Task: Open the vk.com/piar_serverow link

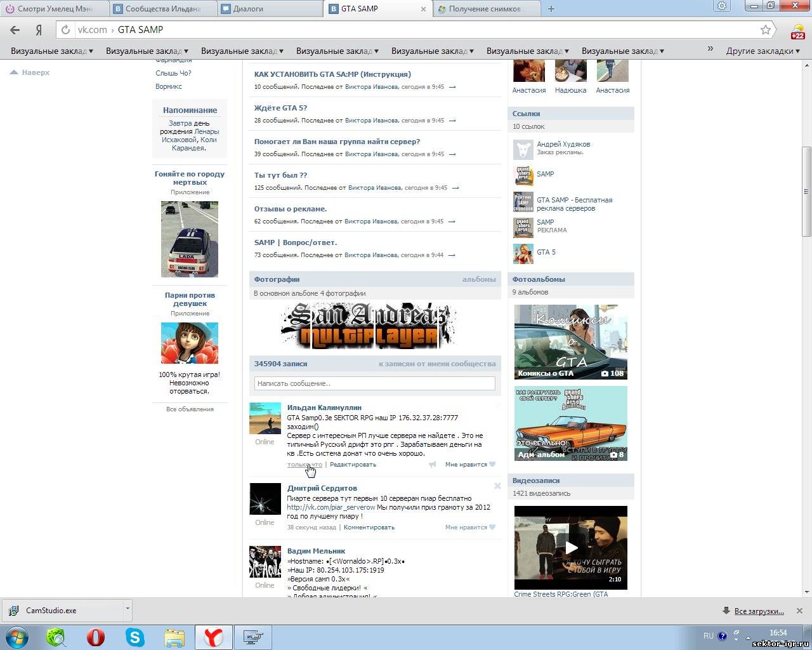Action: click(x=331, y=507)
